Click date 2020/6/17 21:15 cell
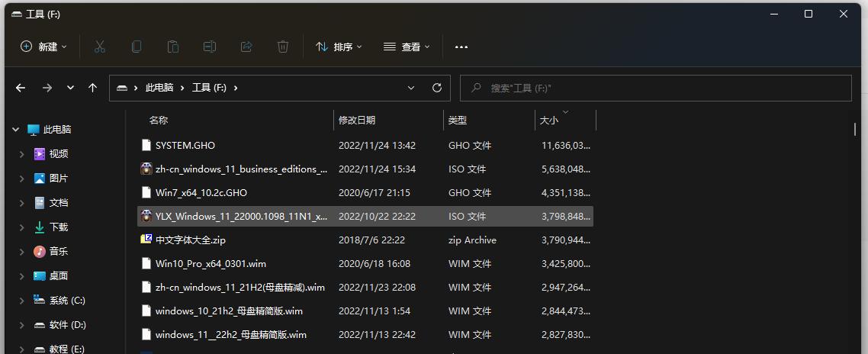The width and height of the screenshot is (868, 354). point(375,193)
